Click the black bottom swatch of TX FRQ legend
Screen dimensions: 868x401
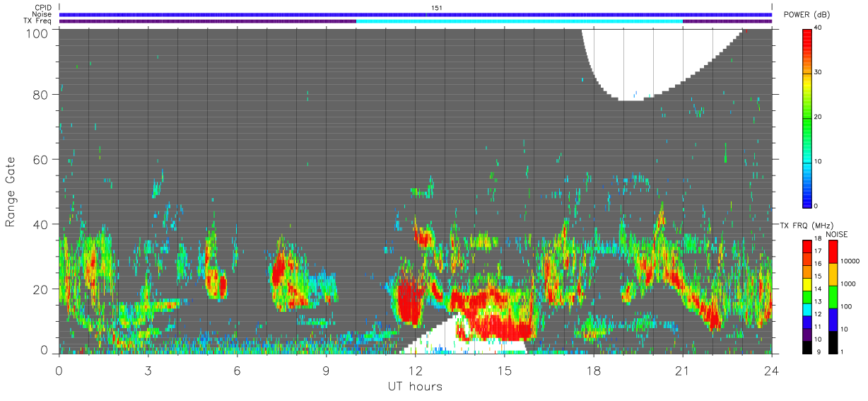(807, 348)
